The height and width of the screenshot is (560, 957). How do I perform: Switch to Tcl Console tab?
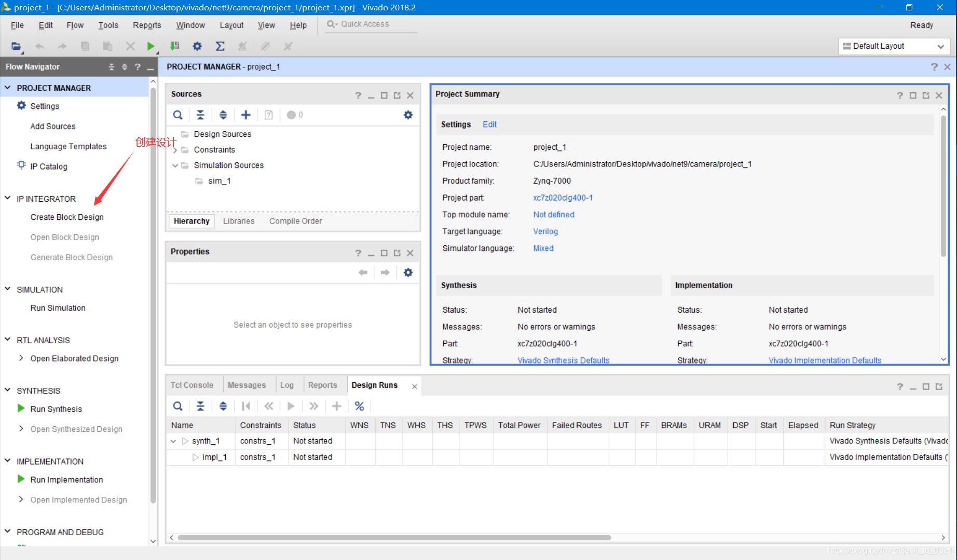pyautogui.click(x=192, y=385)
